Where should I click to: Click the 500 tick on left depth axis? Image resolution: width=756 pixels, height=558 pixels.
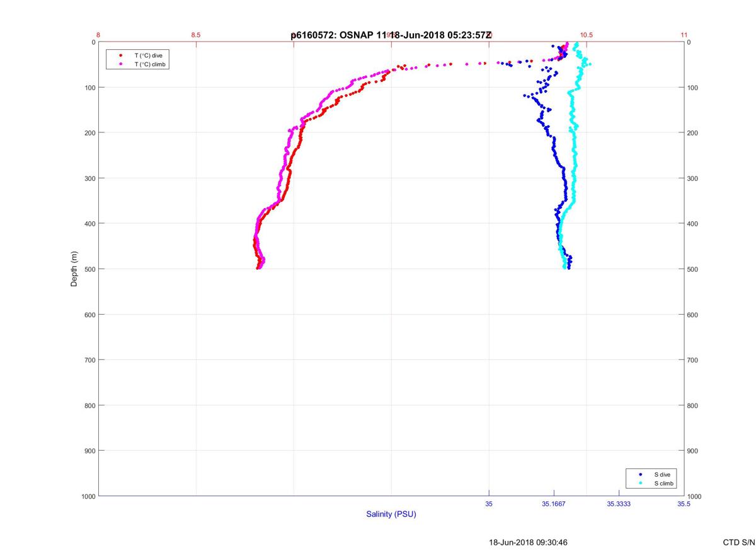tap(89, 269)
